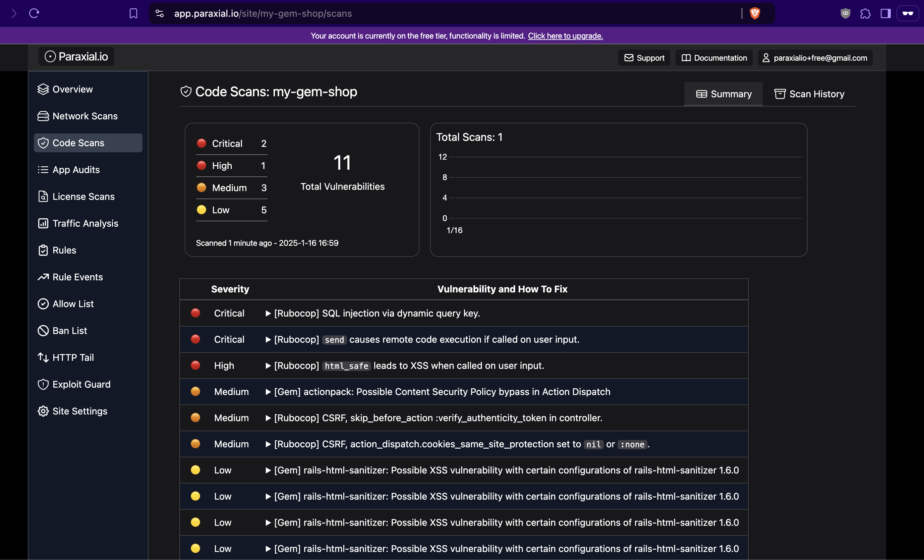Open the Overview sidebar icon

click(x=43, y=89)
